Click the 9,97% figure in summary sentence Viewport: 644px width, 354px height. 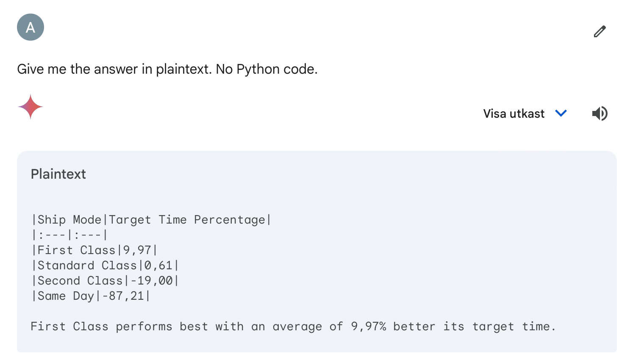(x=368, y=326)
